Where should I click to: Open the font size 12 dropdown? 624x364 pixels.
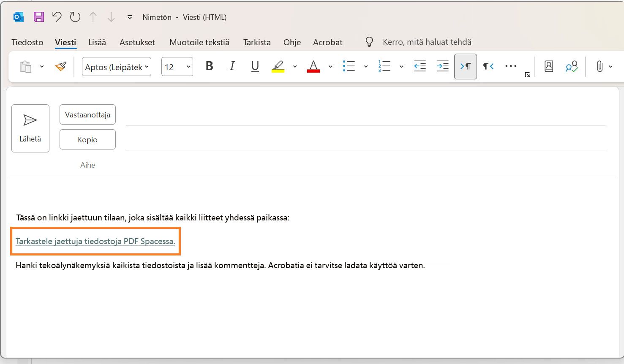pos(177,67)
